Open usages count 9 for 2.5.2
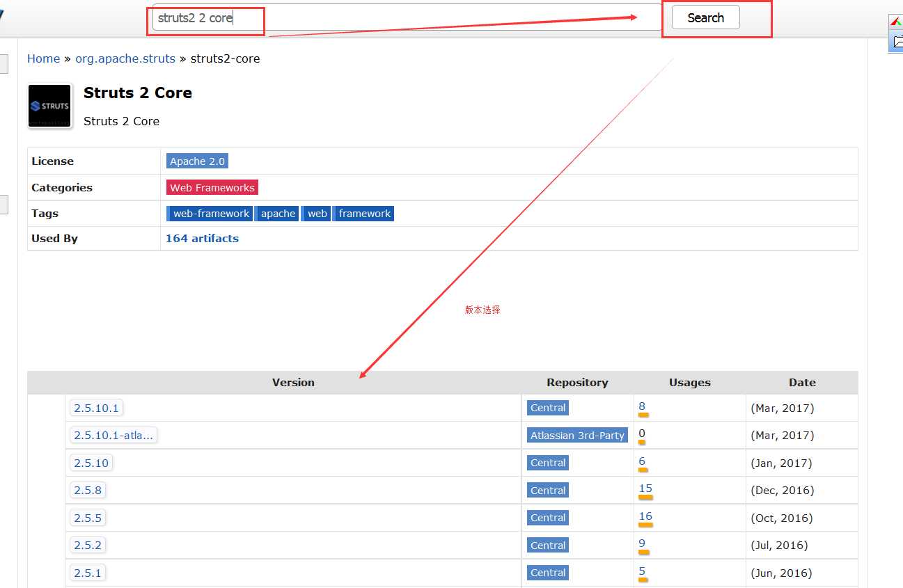Viewport: 903px width, 588px height. (x=642, y=543)
